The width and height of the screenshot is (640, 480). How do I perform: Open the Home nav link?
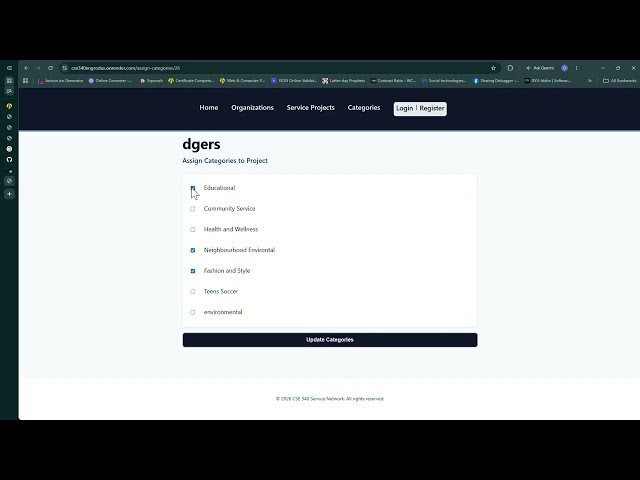click(209, 108)
